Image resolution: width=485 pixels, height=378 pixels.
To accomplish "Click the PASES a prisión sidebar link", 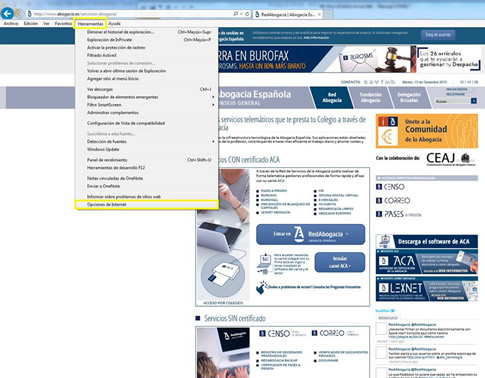I will click(x=399, y=214).
